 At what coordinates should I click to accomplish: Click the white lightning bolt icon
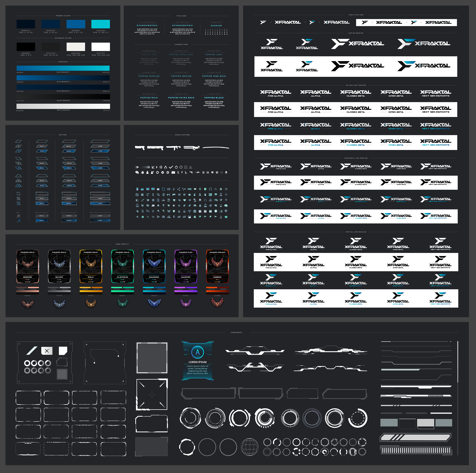tap(182, 172)
